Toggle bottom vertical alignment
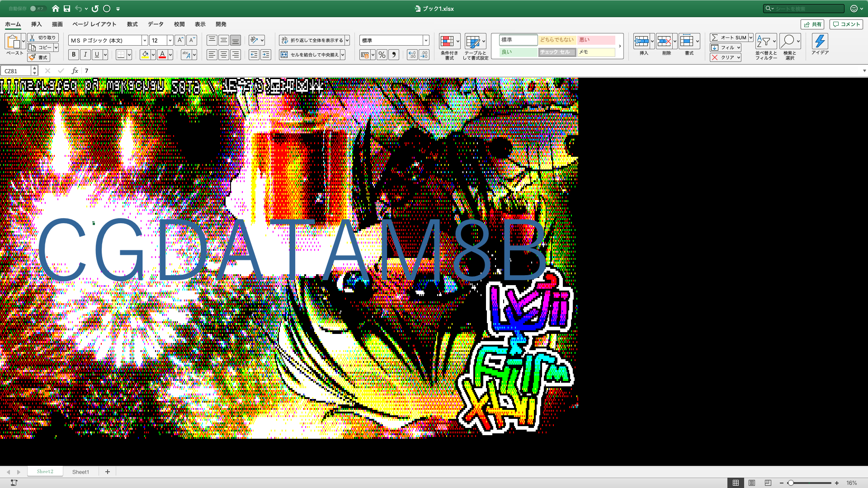Screen dimensions: 868x488 [236, 40]
